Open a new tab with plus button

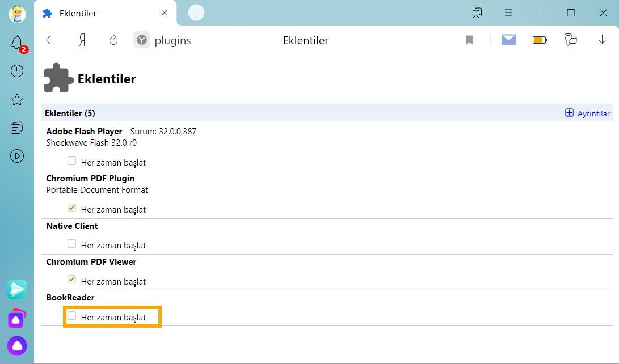point(196,12)
